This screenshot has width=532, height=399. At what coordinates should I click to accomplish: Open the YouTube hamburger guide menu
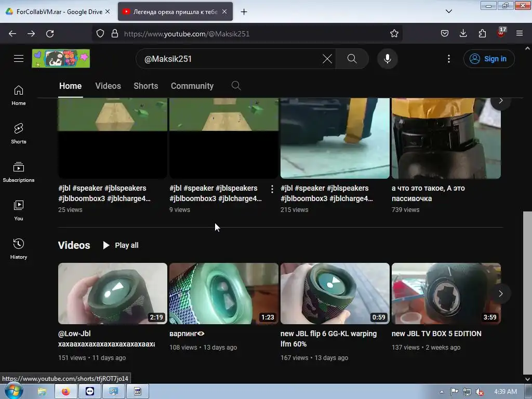tap(19, 58)
